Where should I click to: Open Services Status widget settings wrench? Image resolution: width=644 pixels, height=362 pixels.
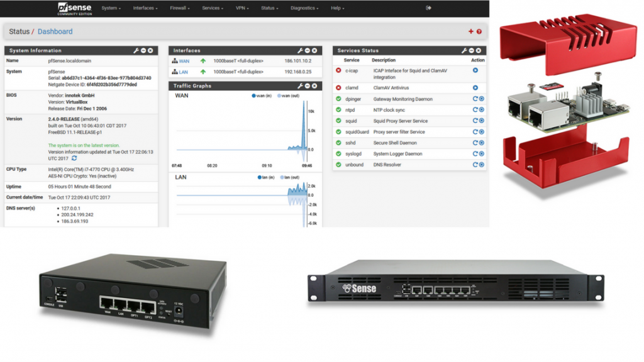[x=464, y=50]
